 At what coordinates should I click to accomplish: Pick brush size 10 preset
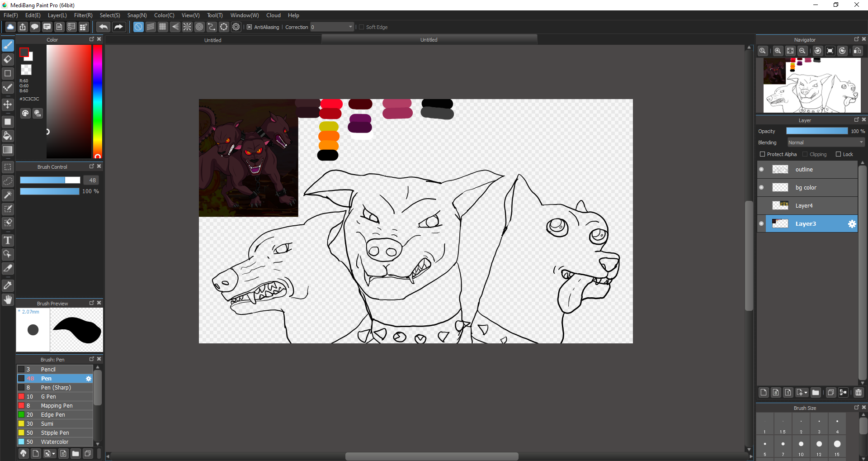point(801,447)
